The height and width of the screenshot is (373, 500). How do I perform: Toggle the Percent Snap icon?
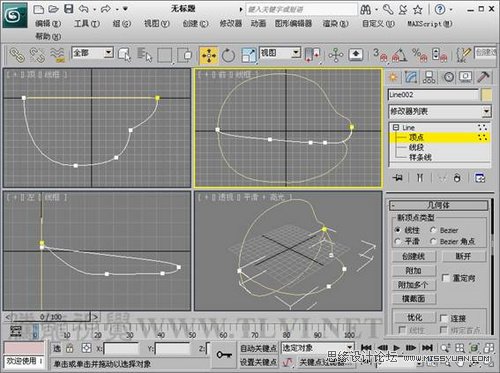pos(419,55)
